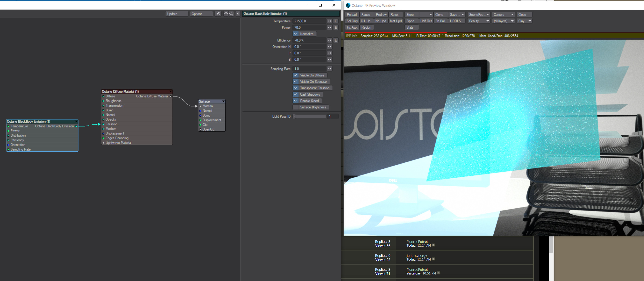Viewport: 644px width, 281px height.
Task: Click the Temperature value input field
Action: (x=310, y=21)
